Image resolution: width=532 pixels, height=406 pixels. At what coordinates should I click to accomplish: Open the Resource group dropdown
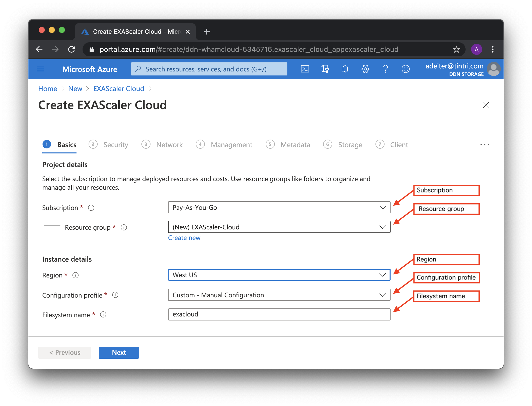(279, 227)
